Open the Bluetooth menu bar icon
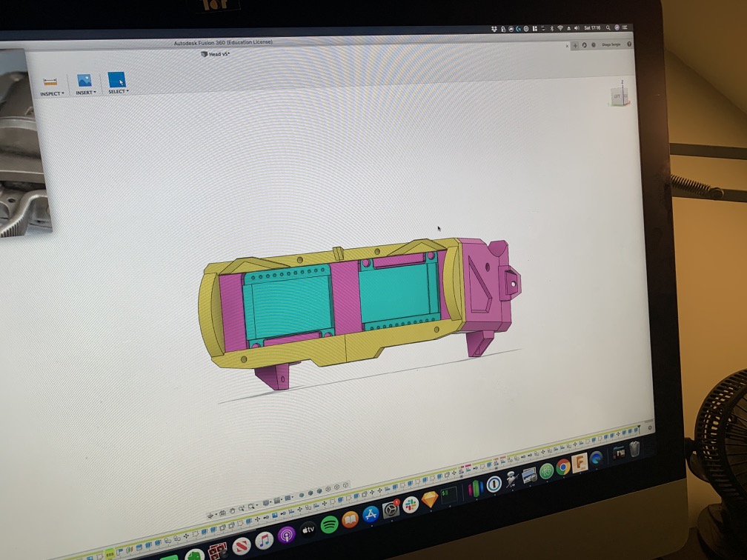The width and height of the screenshot is (747, 560). pos(551,29)
